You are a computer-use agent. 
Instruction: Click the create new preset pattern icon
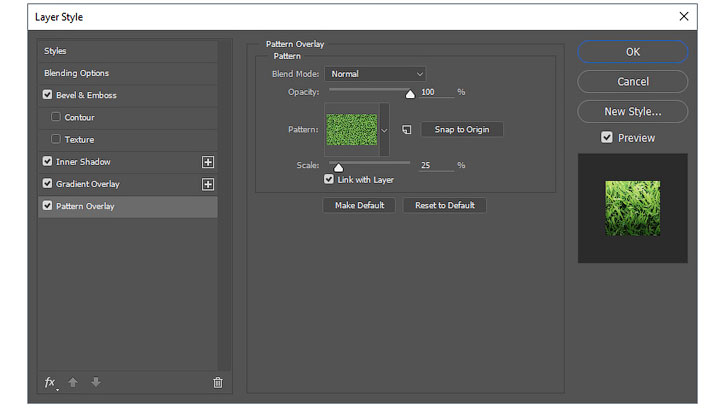point(406,130)
